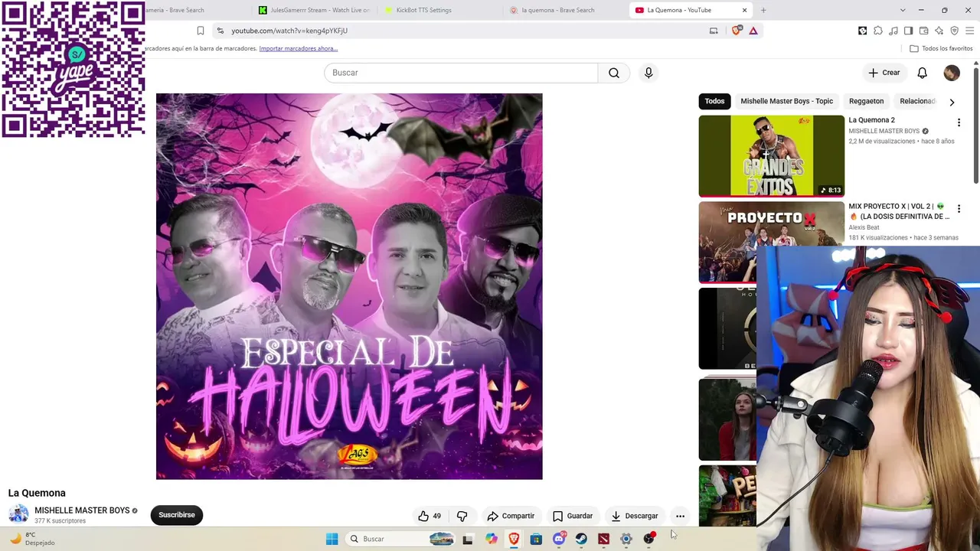Open Brave main hamburger menu
980x551 pixels.
970,31
